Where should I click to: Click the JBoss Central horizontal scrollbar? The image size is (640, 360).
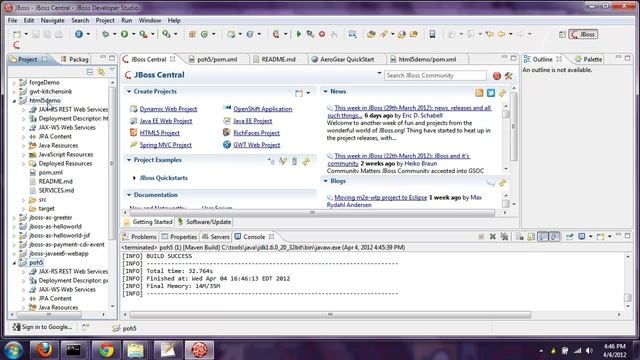click(x=312, y=213)
